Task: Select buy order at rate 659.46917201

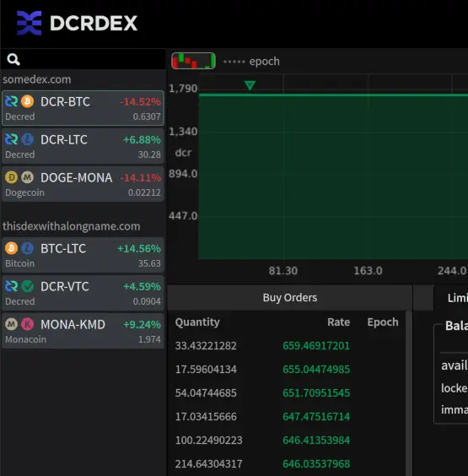Action: 287,346
